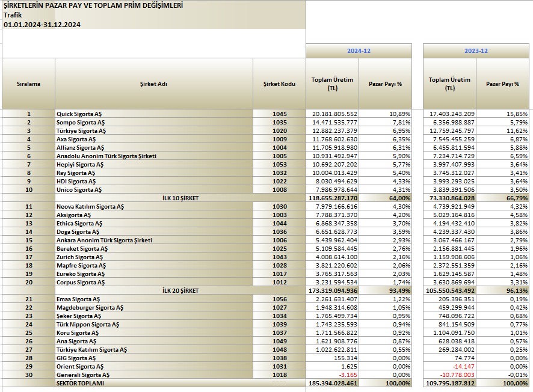The width and height of the screenshot is (533, 392).
Task: Select the 2023 value '17.403.243.209'
Action: coord(450,114)
